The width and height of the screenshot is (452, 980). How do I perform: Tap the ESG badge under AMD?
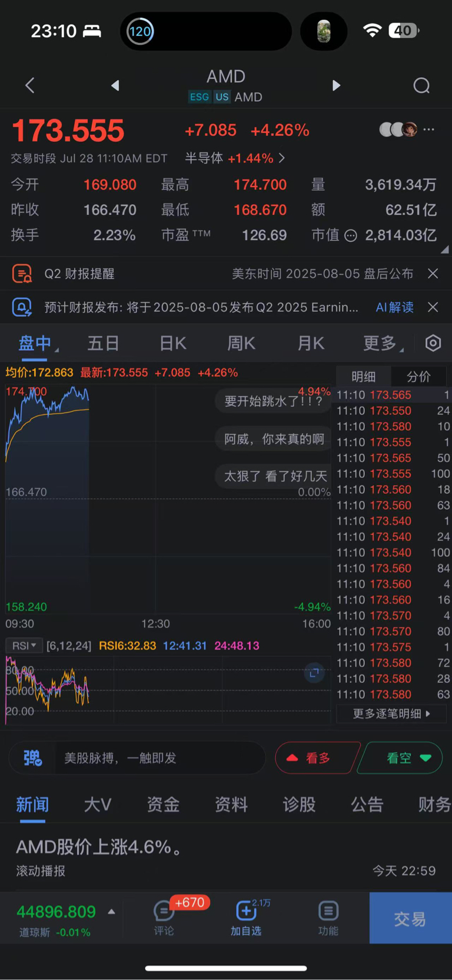click(199, 97)
